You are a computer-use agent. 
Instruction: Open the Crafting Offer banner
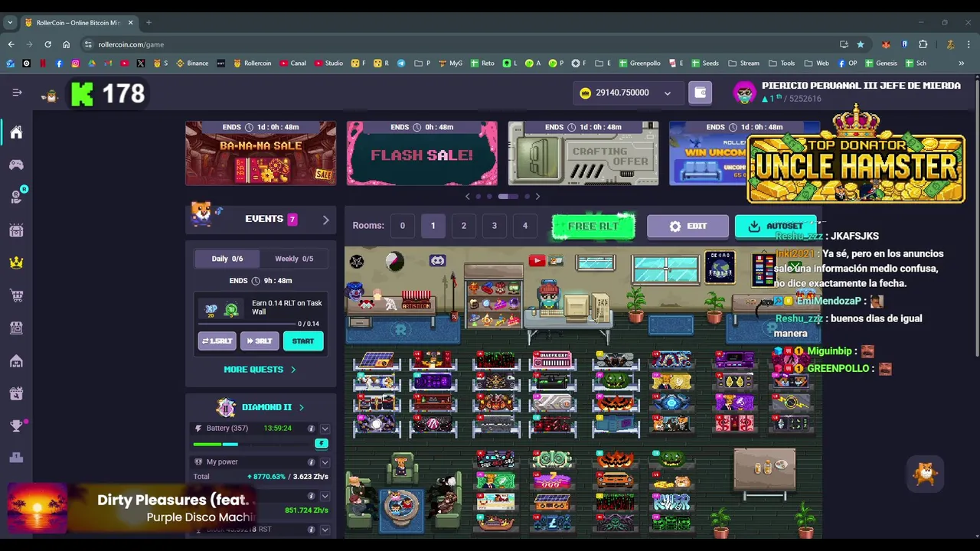583,153
